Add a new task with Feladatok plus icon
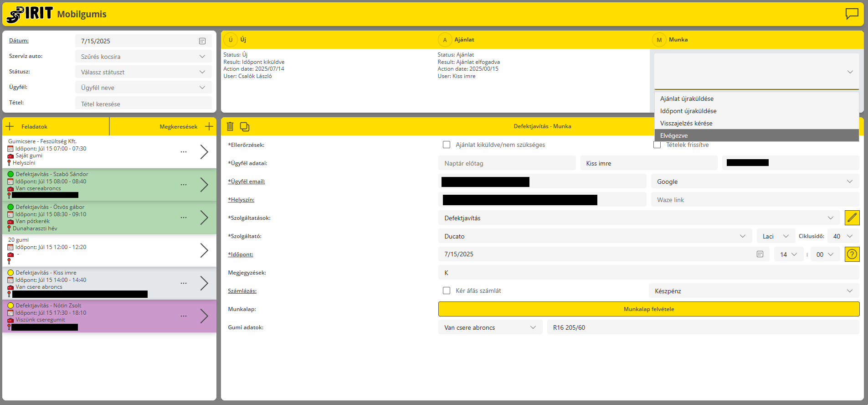Image resolution: width=868 pixels, height=405 pixels. coord(10,126)
